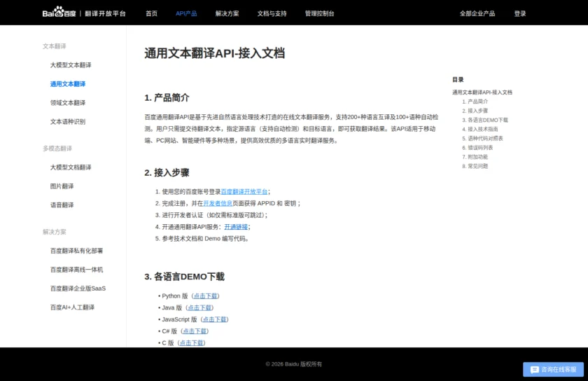588x381 pixels.
Task: Click the 多模态翻译 sidebar section label
Action: pos(57,148)
